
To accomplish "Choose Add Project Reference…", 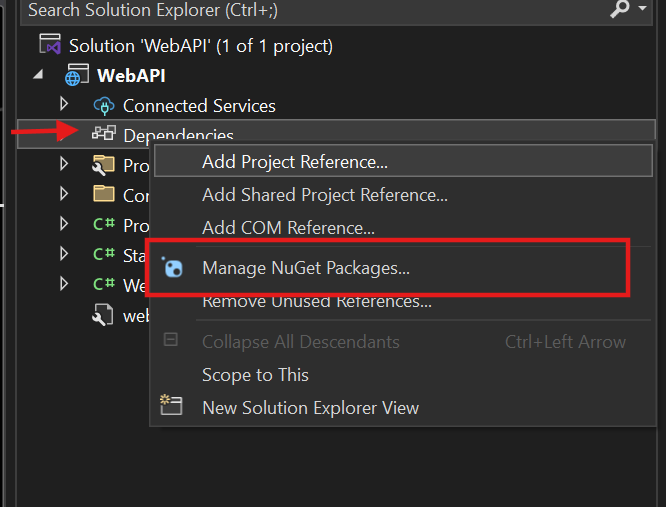I will tap(295, 162).
